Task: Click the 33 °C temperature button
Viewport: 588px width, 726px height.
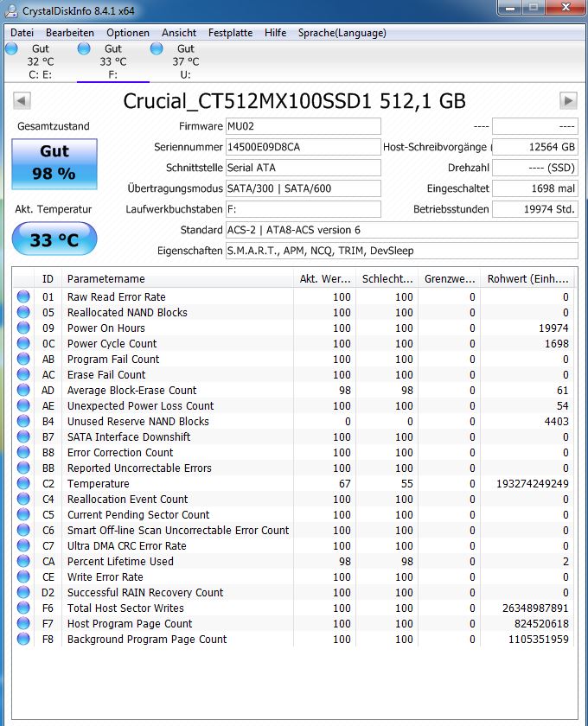Action: (54, 239)
